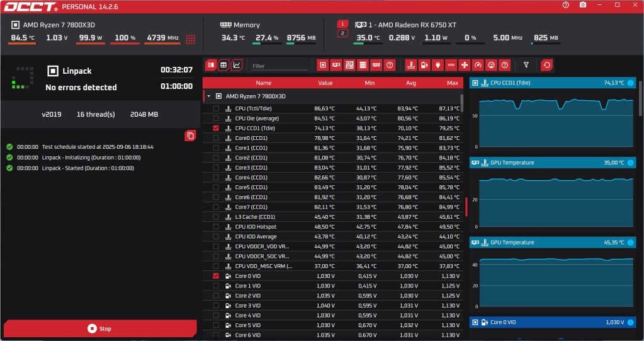
Task: Check the CPU (Tctl/Tdie) checkbox
Action: [216, 108]
